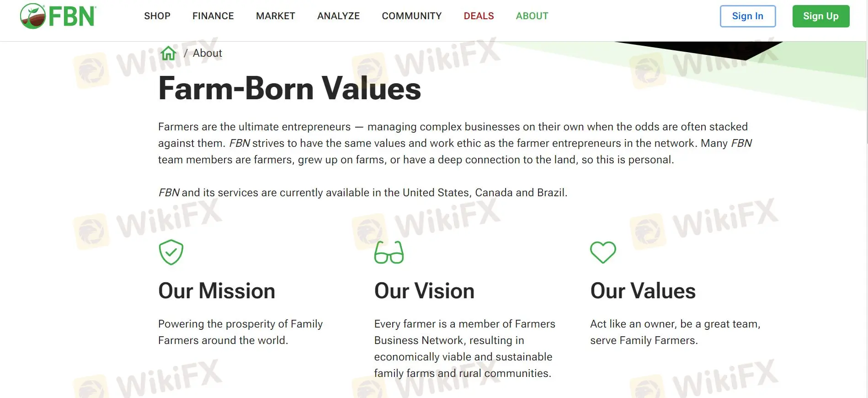The width and height of the screenshot is (868, 398).
Task: Open the ABOUT section
Action: (532, 16)
